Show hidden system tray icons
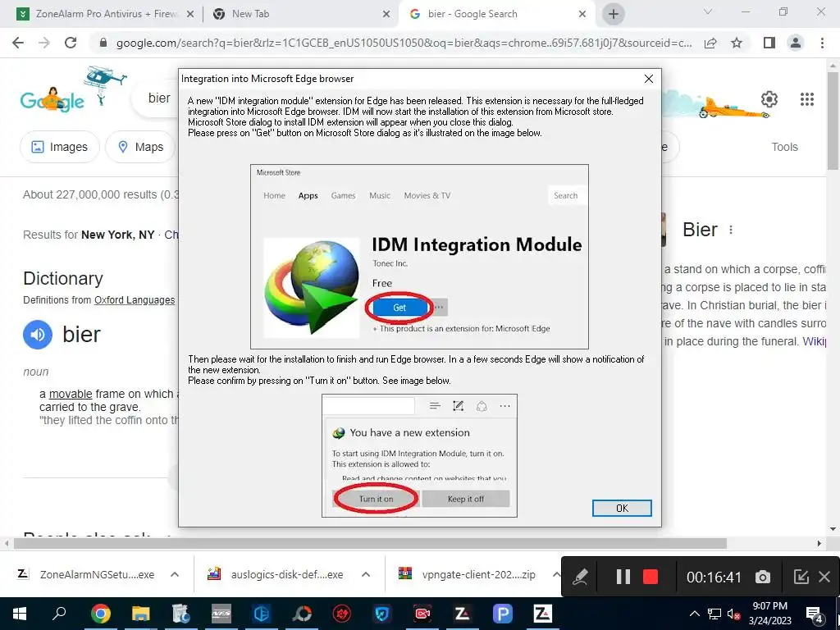840x630 pixels. tap(694, 614)
